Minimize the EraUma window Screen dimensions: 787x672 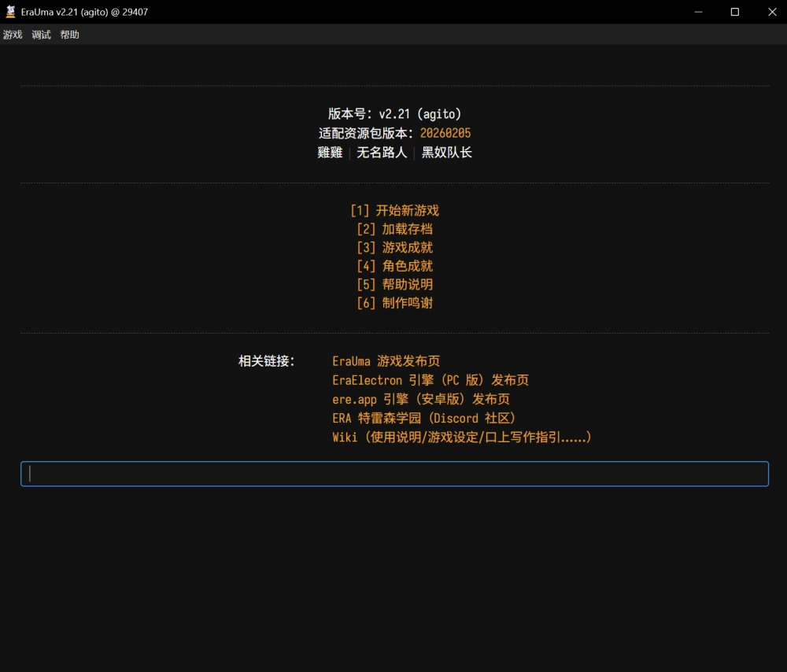click(x=698, y=12)
